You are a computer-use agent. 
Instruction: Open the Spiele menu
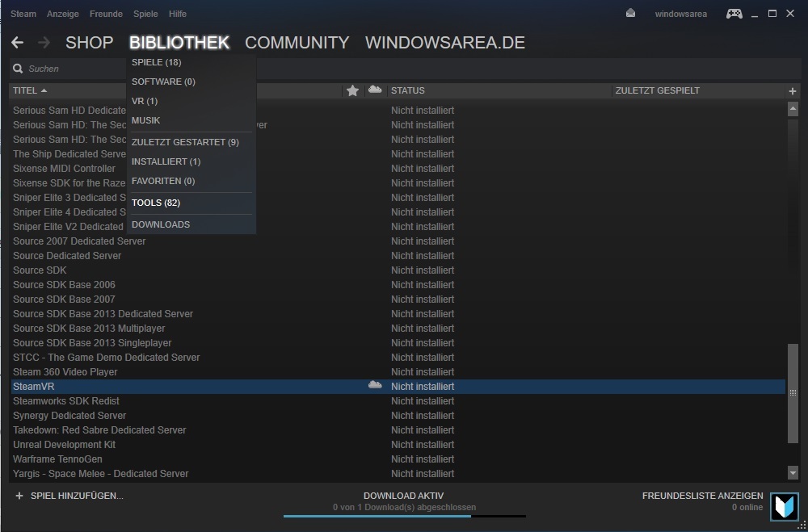pyautogui.click(x=145, y=14)
